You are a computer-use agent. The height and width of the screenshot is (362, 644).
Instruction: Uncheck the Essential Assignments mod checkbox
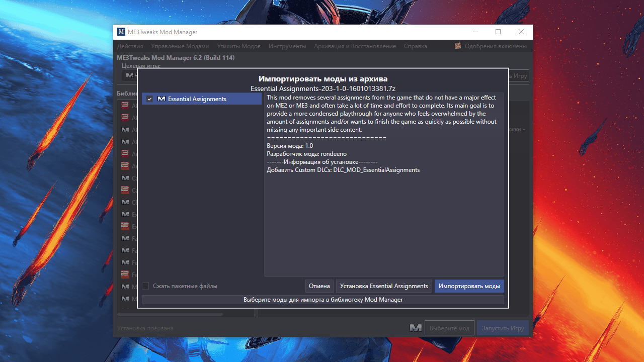point(149,99)
